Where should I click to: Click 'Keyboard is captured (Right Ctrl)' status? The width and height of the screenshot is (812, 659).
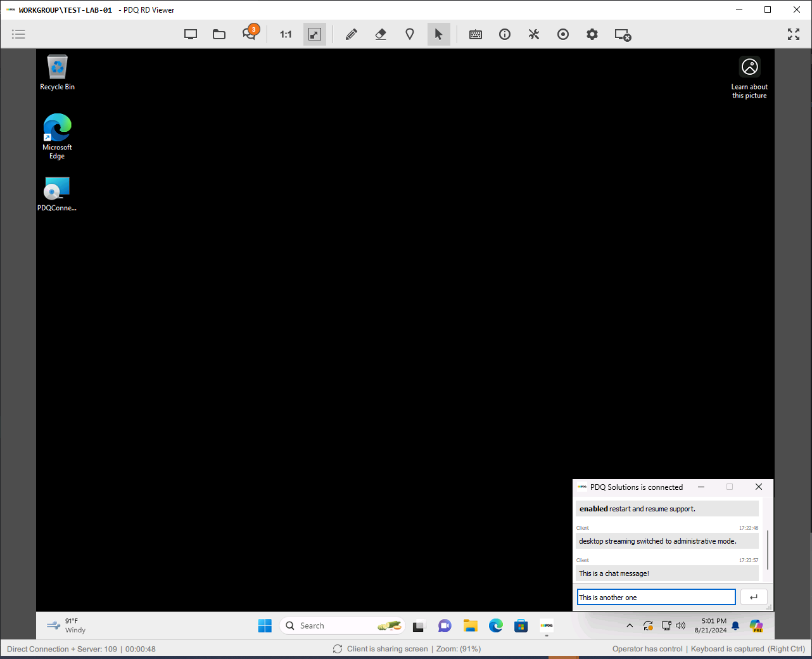point(748,649)
